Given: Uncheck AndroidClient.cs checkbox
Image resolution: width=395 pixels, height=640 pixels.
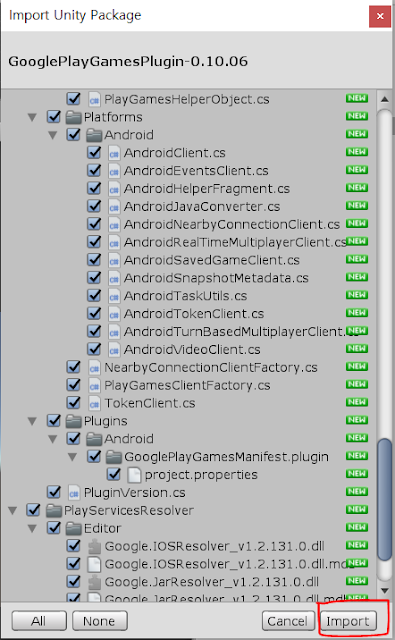Looking at the screenshot, I should click(94, 153).
